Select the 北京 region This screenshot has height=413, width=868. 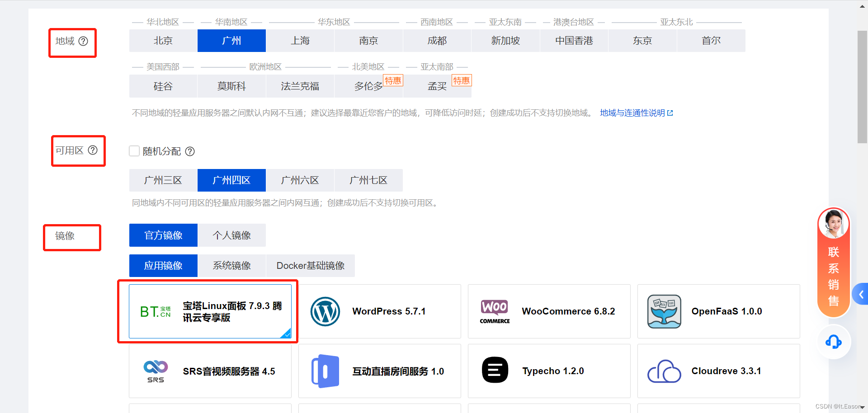click(x=163, y=41)
